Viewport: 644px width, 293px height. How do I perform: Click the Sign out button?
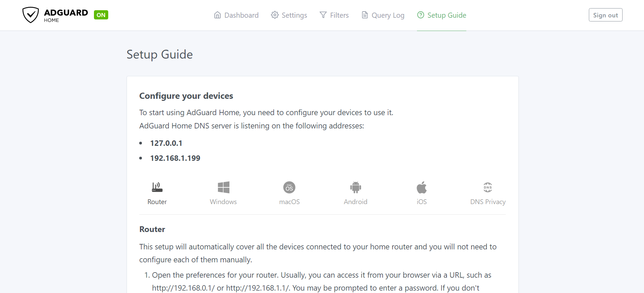tap(606, 15)
